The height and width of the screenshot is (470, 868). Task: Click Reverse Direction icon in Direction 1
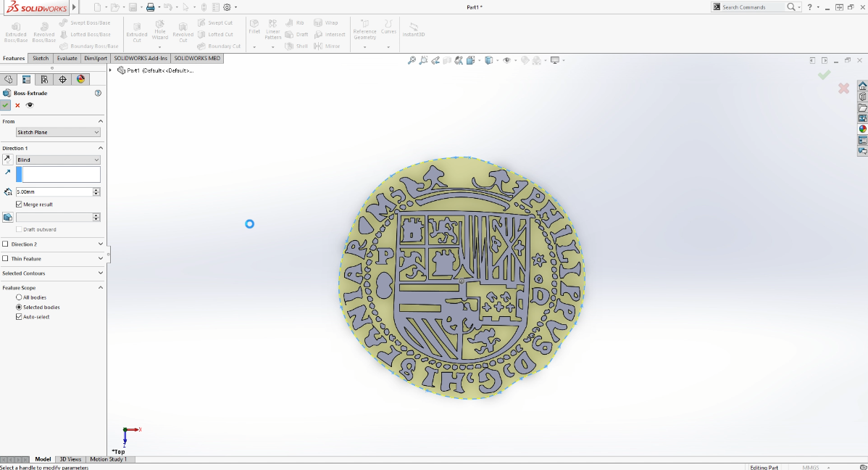(x=7, y=160)
